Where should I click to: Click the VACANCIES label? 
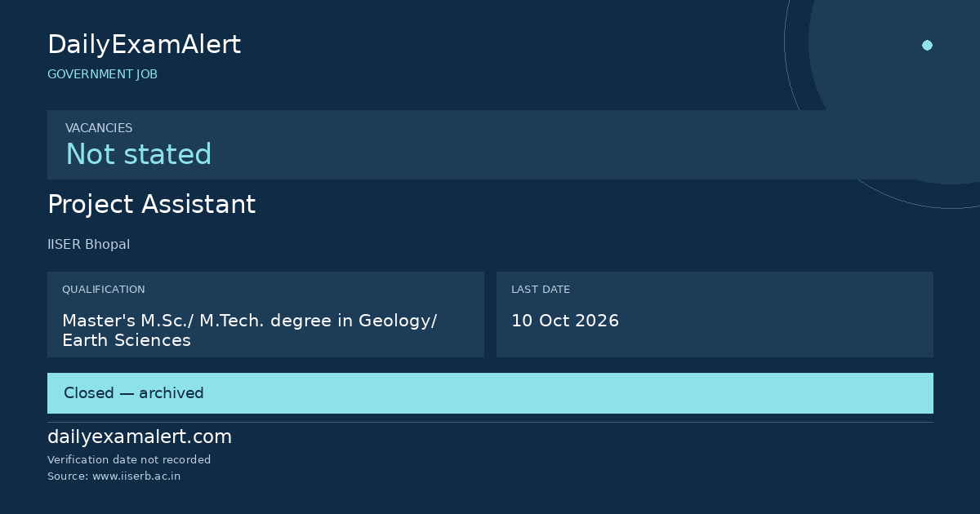click(99, 128)
